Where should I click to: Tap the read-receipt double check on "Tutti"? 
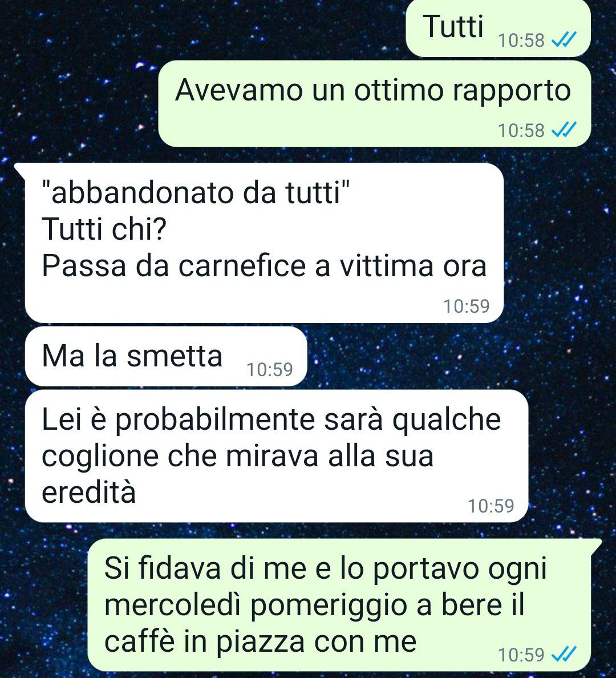(x=565, y=41)
